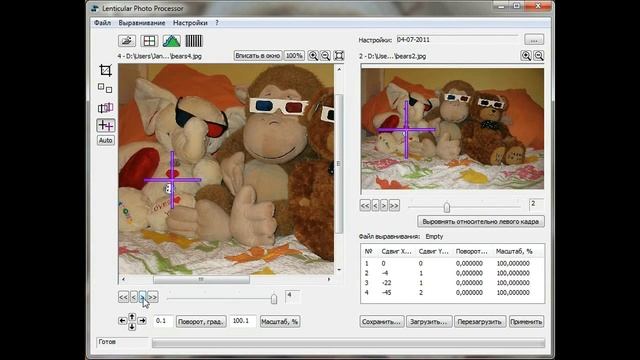Click the '...' browse settings button
Image resolution: width=640 pixels, height=360 pixels.
click(534, 40)
